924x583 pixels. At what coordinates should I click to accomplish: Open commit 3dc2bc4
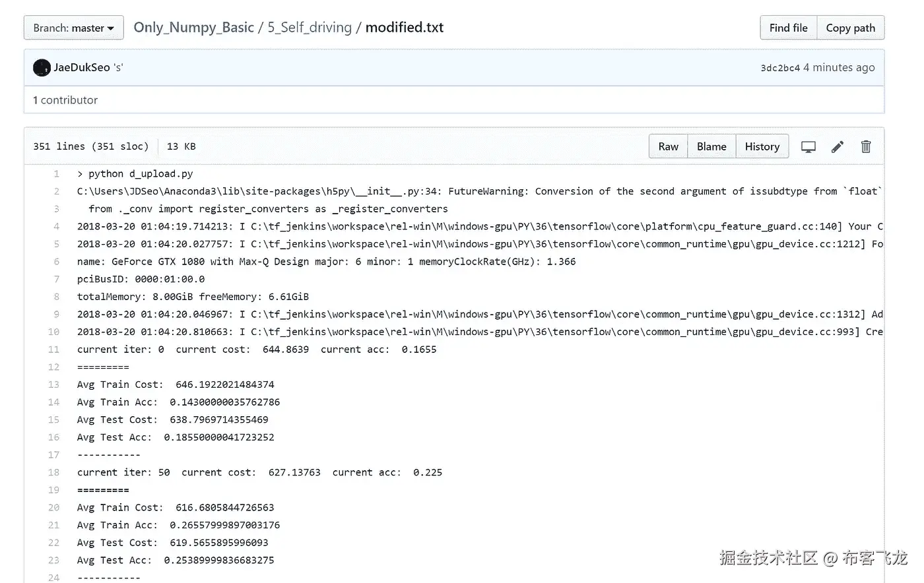pos(780,68)
